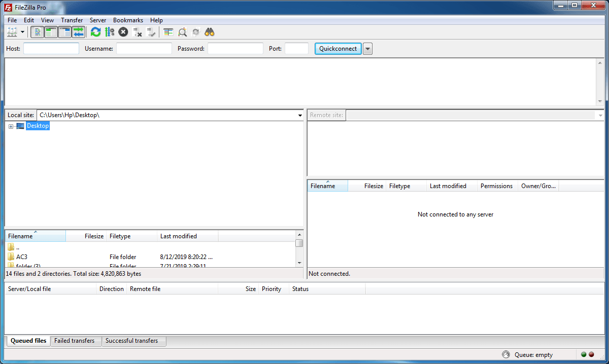The height and width of the screenshot is (364, 609).
Task: Sort local files by Filesize
Action: coord(86,236)
